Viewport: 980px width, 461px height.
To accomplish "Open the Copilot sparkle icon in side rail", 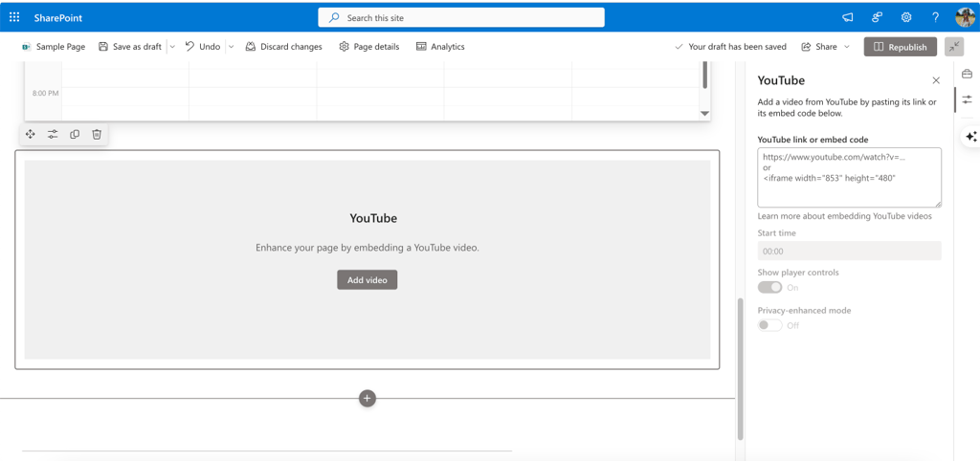I will 970,137.
